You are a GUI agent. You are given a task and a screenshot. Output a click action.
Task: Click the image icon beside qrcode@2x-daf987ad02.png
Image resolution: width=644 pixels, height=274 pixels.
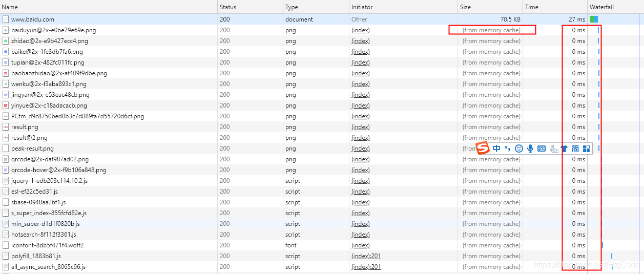pos(6,159)
